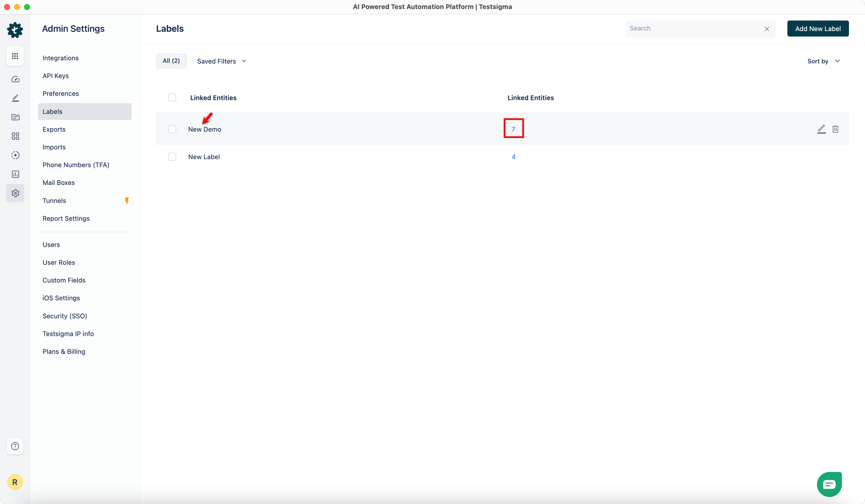The width and height of the screenshot is (865, 504).
Task: Check the New Demo label checkbox
Action: (x=172, y=129)
